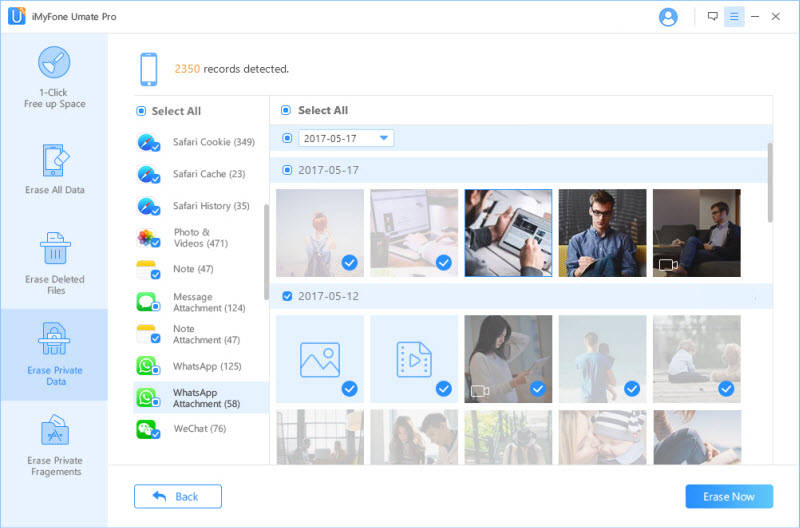
Task: Open Erase Private Fragments mode
Action: click(x=54, y=445)
